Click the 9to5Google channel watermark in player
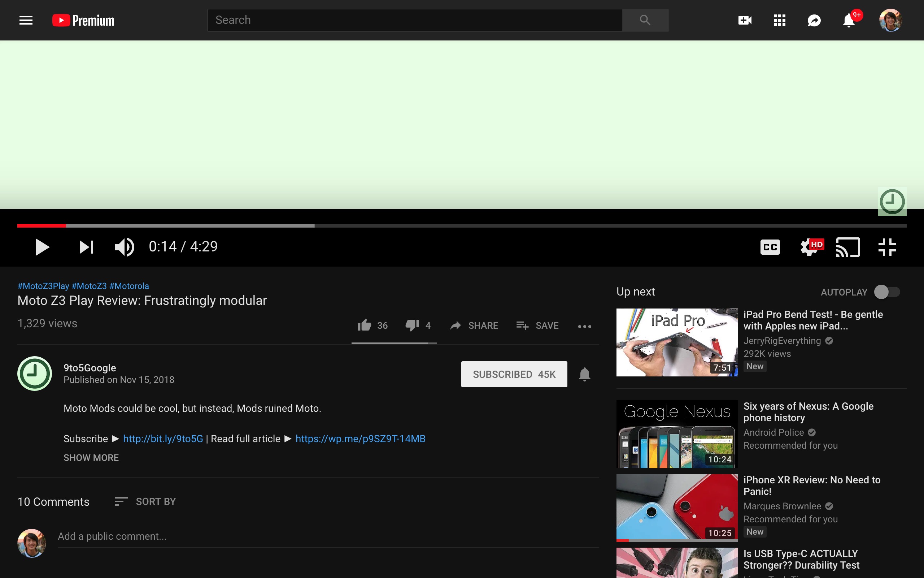Screen dimensions: 924x578 tap(892, 202)
